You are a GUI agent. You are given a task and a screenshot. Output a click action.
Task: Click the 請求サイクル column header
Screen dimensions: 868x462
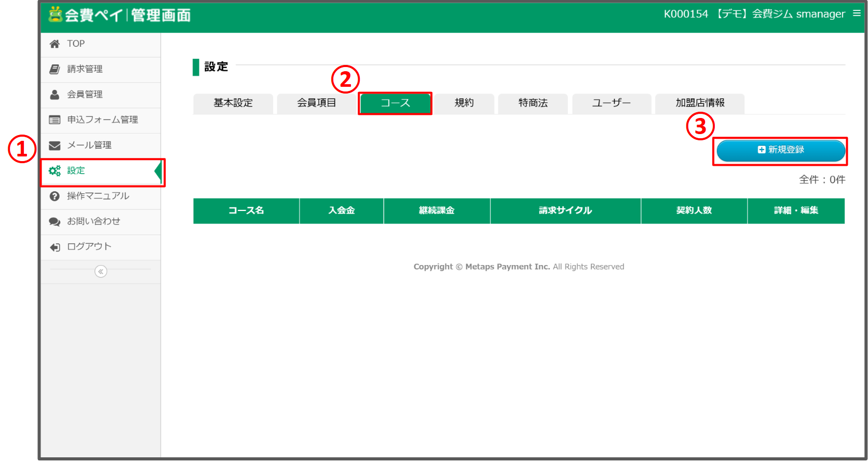[565, 211]
